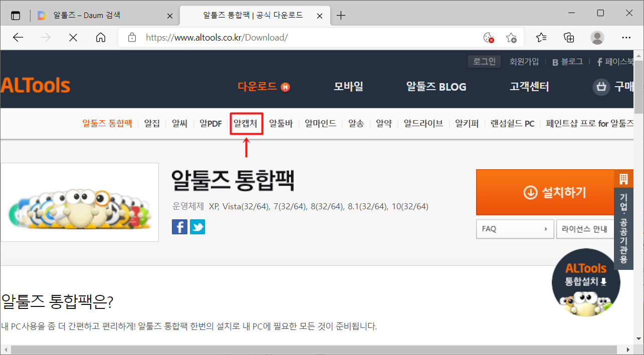Add this page to favorites star

(x=511, y=38)
